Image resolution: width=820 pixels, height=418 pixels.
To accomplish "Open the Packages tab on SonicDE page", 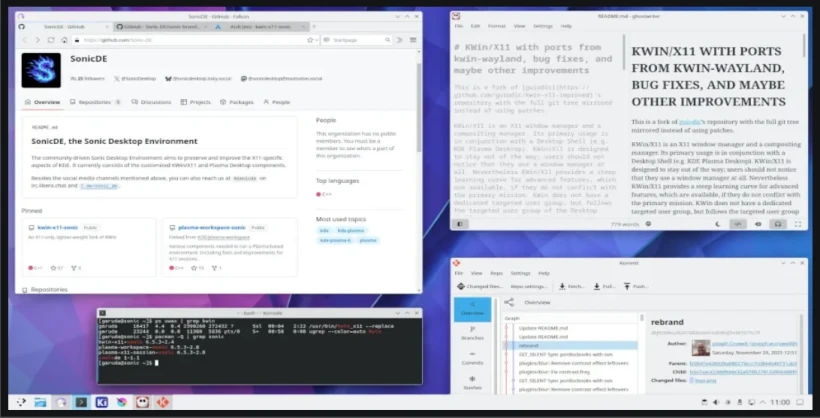I will click(x=237, y=102).
